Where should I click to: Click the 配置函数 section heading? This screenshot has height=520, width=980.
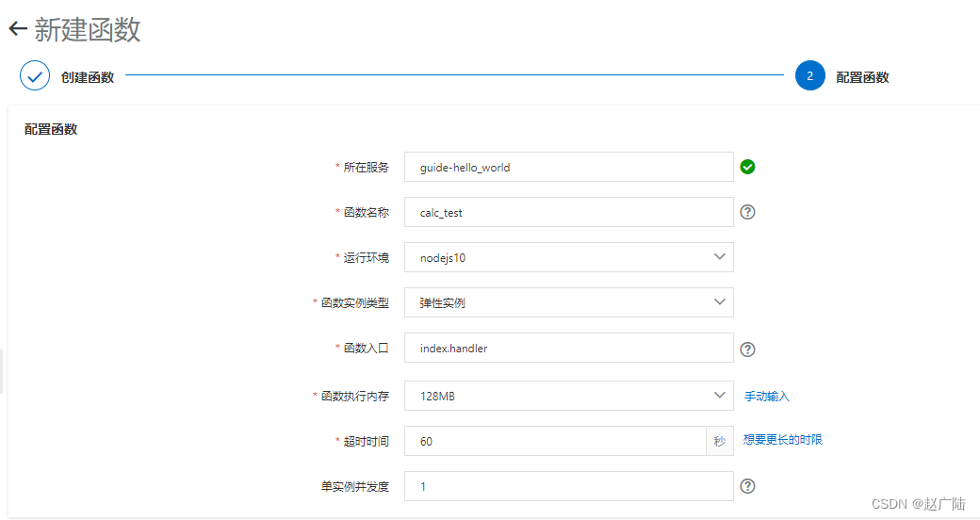(x=51, y=129)
